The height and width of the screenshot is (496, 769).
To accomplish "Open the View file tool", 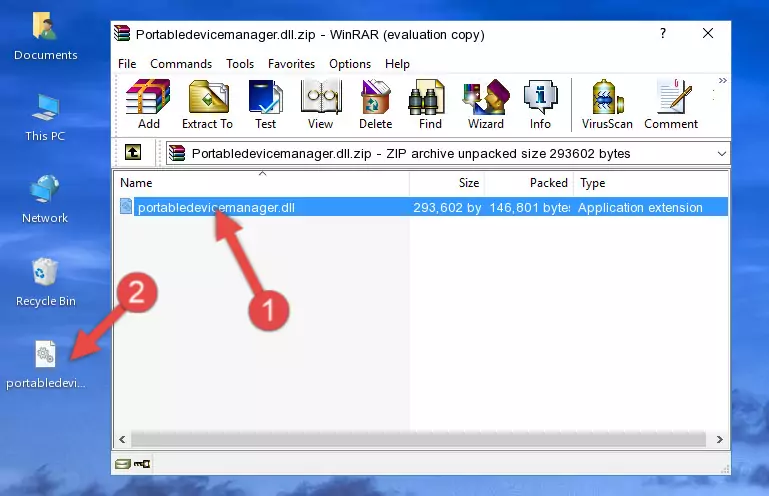I will [321, 104].
